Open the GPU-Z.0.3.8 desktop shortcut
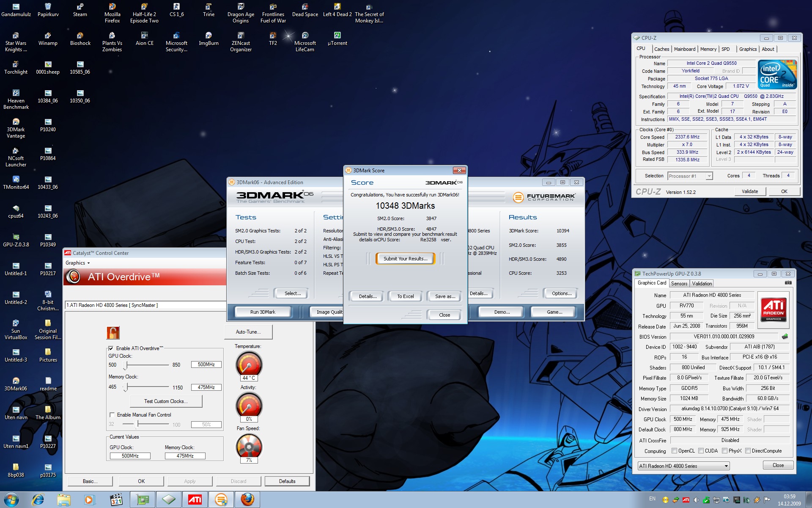This screenshot has height=508, width=812. click(x=16, y=240)
